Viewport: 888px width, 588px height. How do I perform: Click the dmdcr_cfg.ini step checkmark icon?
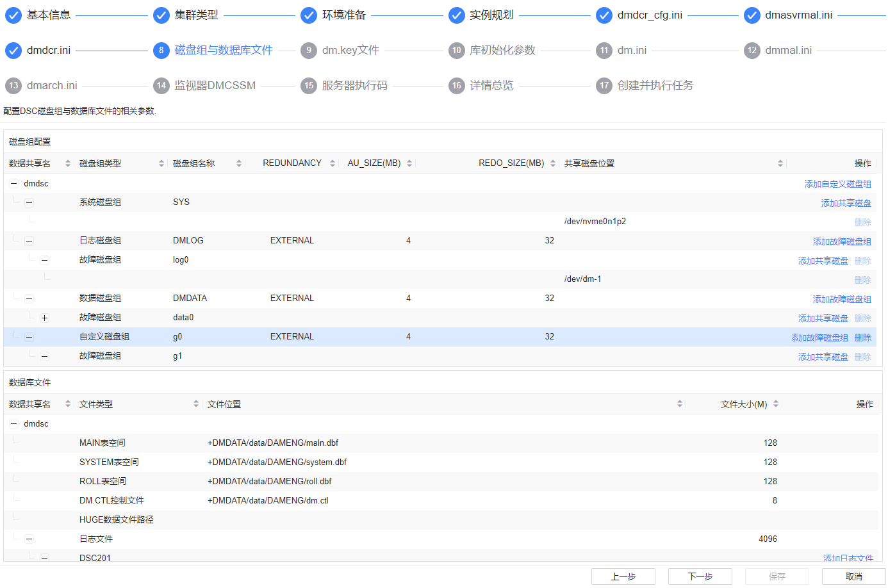click(604, 15)
